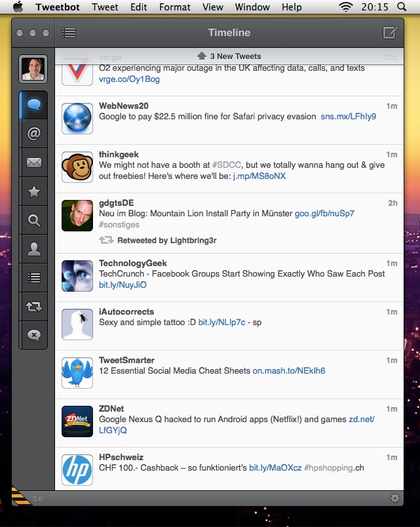Open timeline list selector in title bar
The width and height of the screenshot is (420, 527).
point(69,33)
